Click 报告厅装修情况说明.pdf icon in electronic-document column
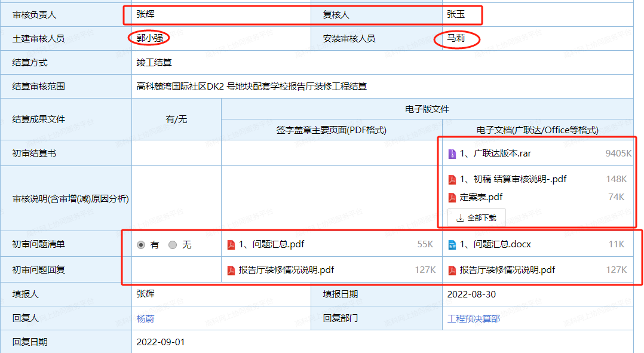 (452, 270)
